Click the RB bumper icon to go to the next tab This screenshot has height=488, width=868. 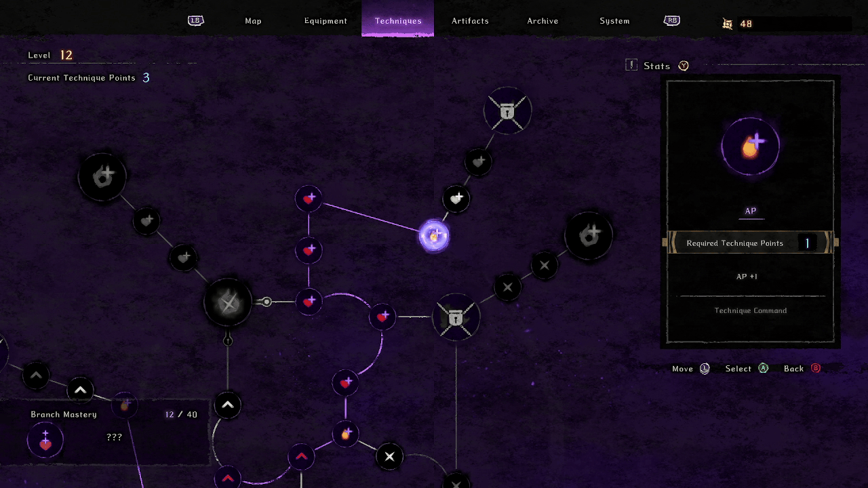671,20
